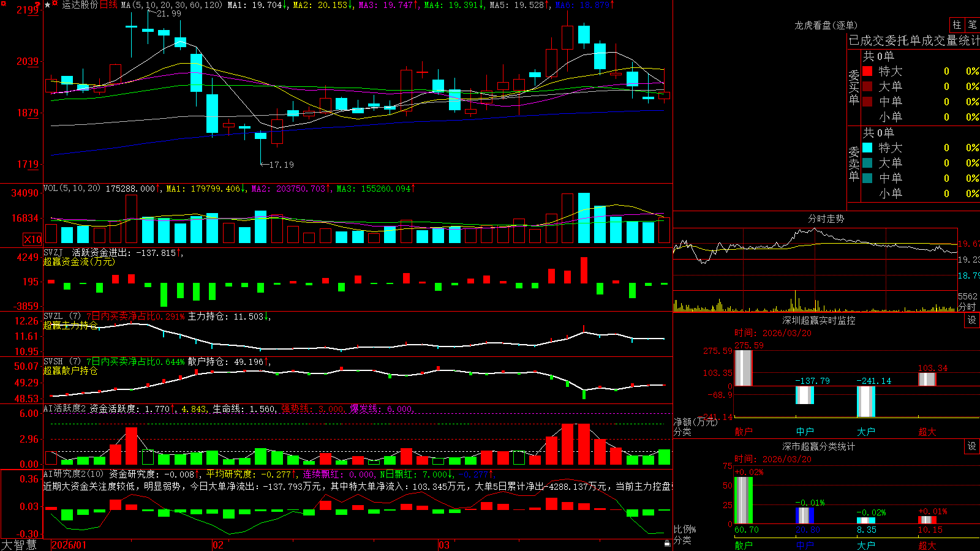
Task: Click the 强势线: 3.000 label
Action: coord(312,409)
